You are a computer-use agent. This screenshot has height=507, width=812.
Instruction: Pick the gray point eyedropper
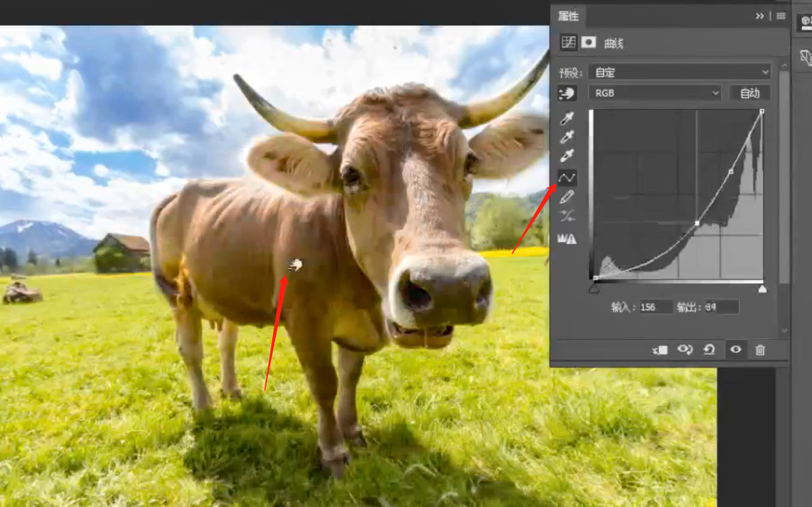[x=566, y=138]
